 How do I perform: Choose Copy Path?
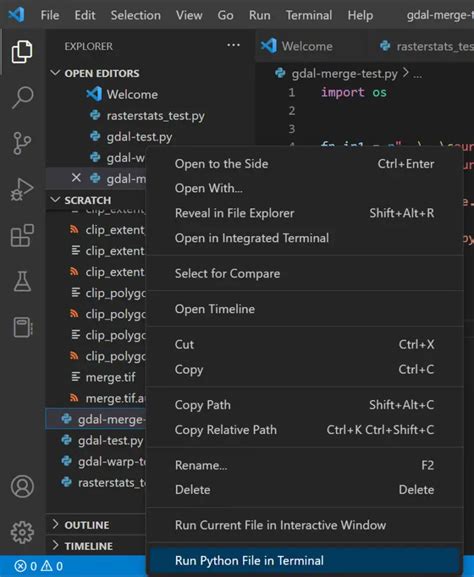[304, 405]
